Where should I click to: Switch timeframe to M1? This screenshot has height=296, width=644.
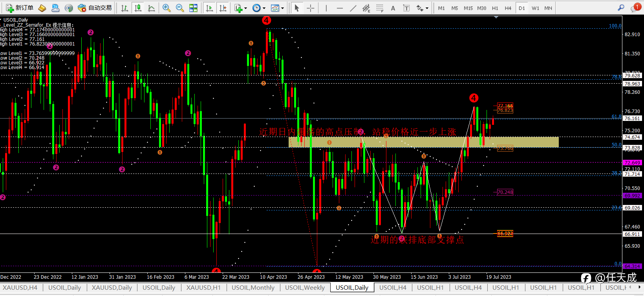click(441, 8)
